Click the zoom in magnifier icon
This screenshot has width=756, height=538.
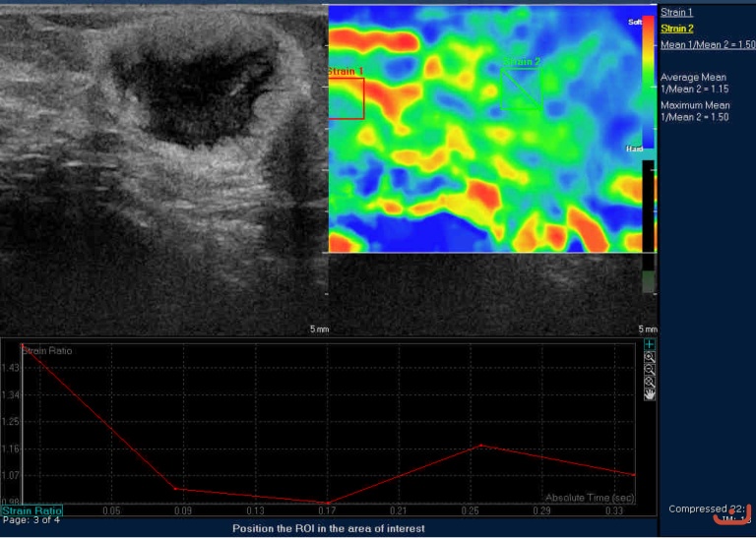coord(650,357)
